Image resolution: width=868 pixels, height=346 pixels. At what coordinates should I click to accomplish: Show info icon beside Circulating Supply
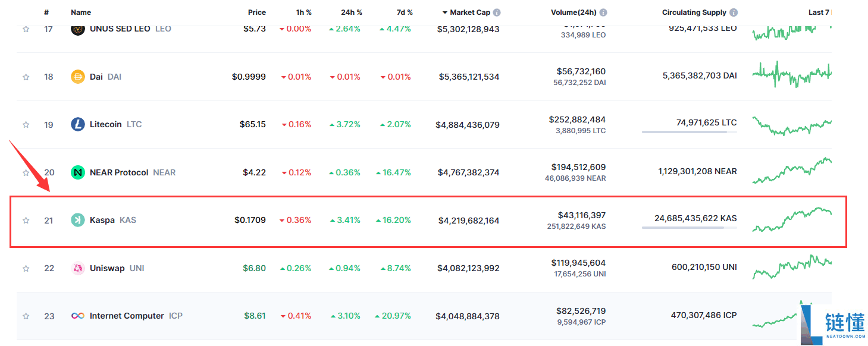(734, 12)
